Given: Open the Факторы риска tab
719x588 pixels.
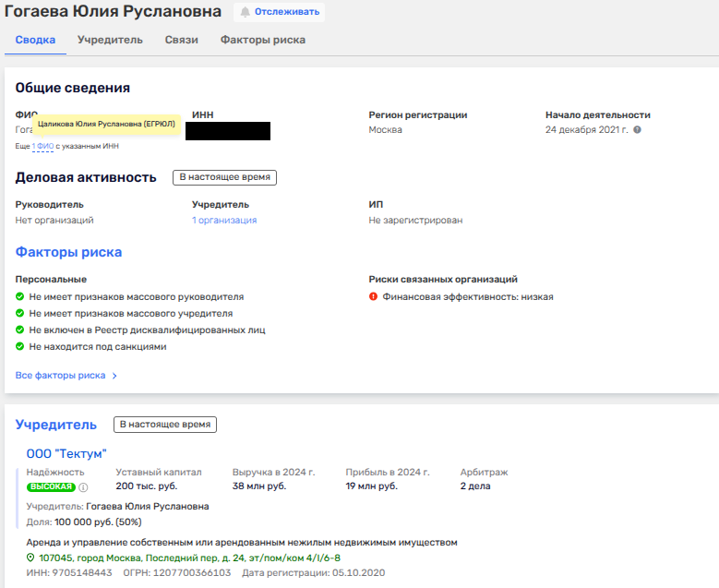Looking at the screenshot, I should pyautogui.click(x=262, y=41).
